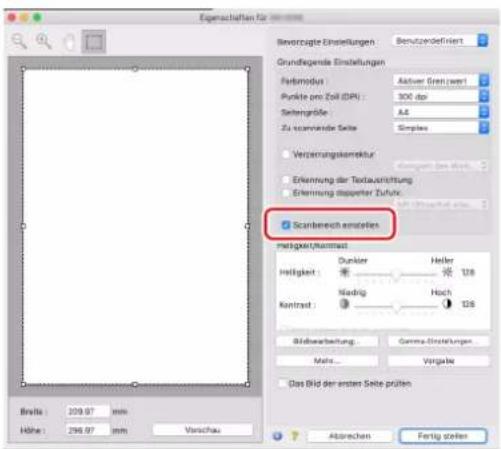Click the Vorgabe button
501x449 pixels.
tap(438, 361)
